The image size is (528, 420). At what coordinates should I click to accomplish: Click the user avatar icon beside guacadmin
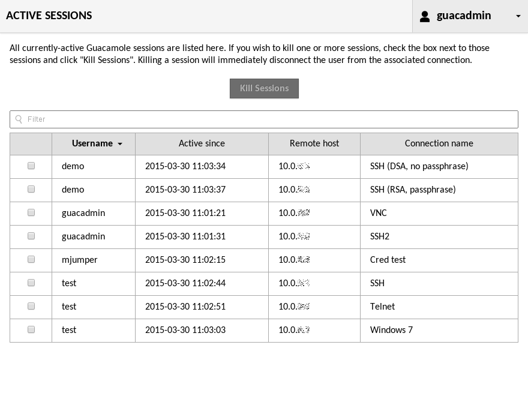point(425,16)
